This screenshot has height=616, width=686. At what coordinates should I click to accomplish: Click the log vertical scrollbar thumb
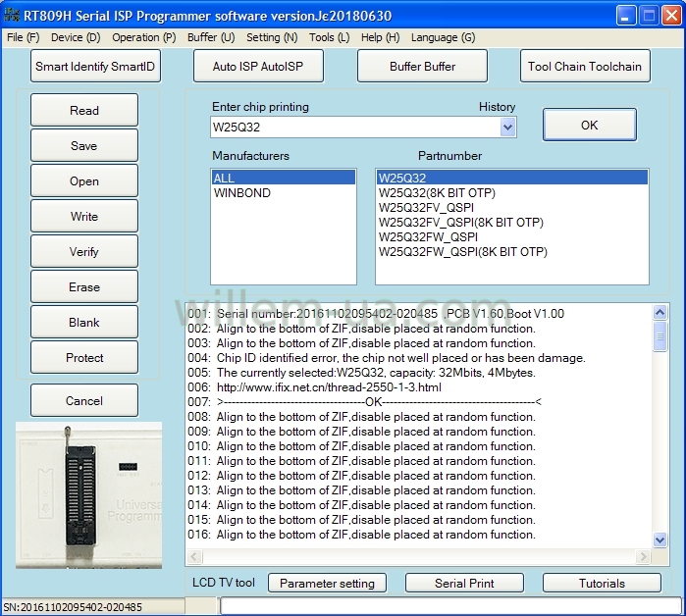[660, 336]
